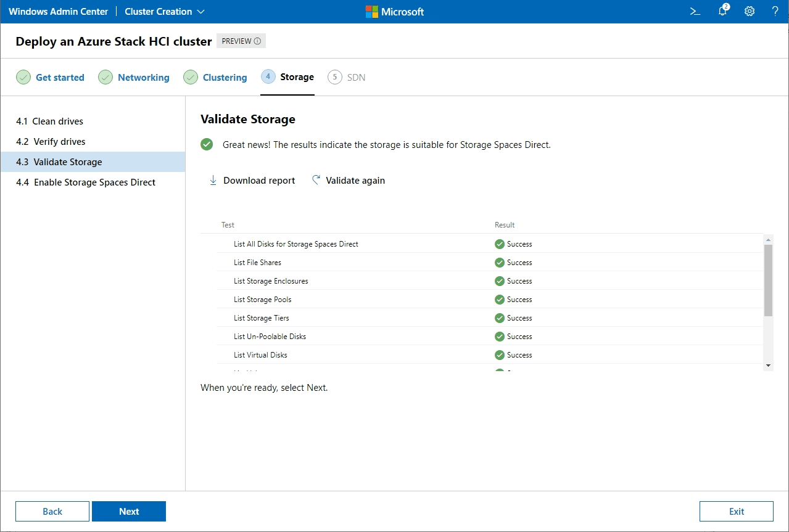Expand the Cluster Creation dropdown
The image size is (789, 532).
click(x=200, y=11)
